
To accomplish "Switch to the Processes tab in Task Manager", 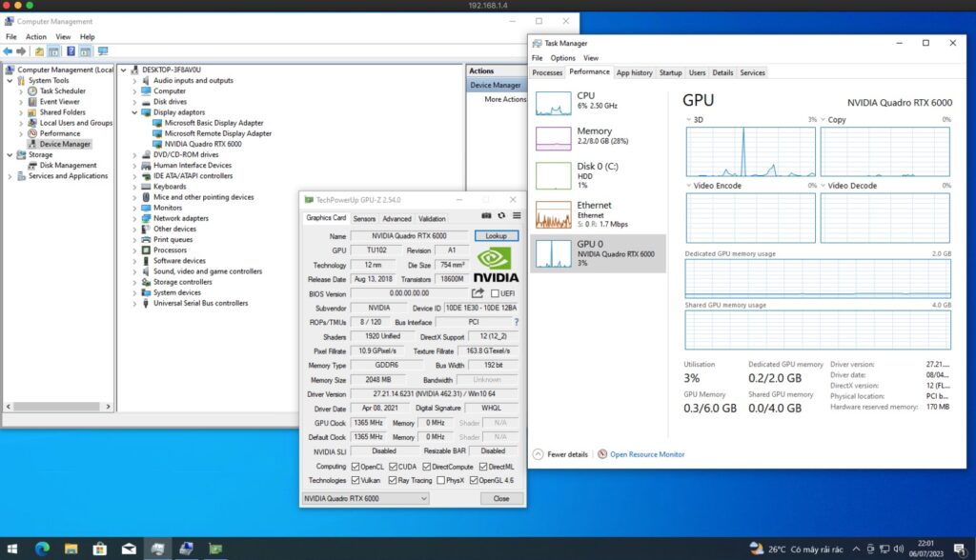I will point(547,72).
